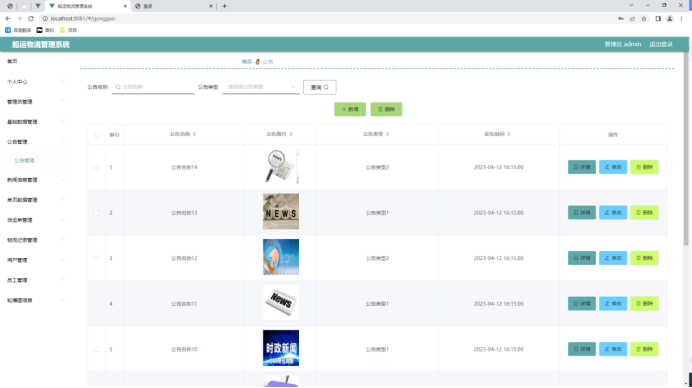692x388 pixels.
Task: Tick the select-all checkbox in table header
Action: pos(97,135)
